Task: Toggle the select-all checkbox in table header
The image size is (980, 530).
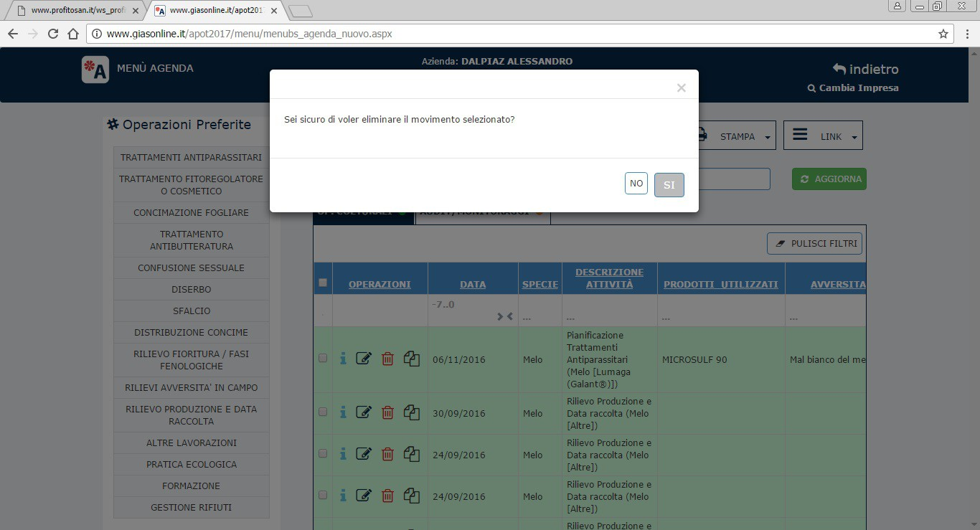Action: (323, 283)
